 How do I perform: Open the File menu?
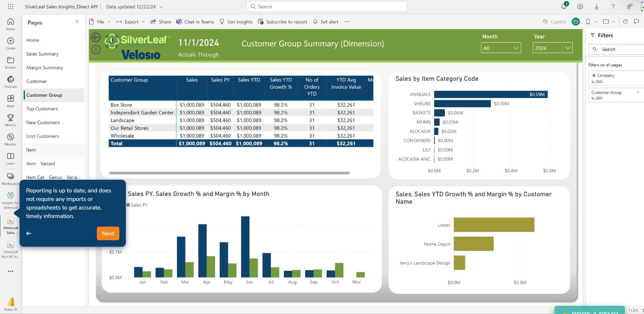pyautogui.click(x=100, y=22)
